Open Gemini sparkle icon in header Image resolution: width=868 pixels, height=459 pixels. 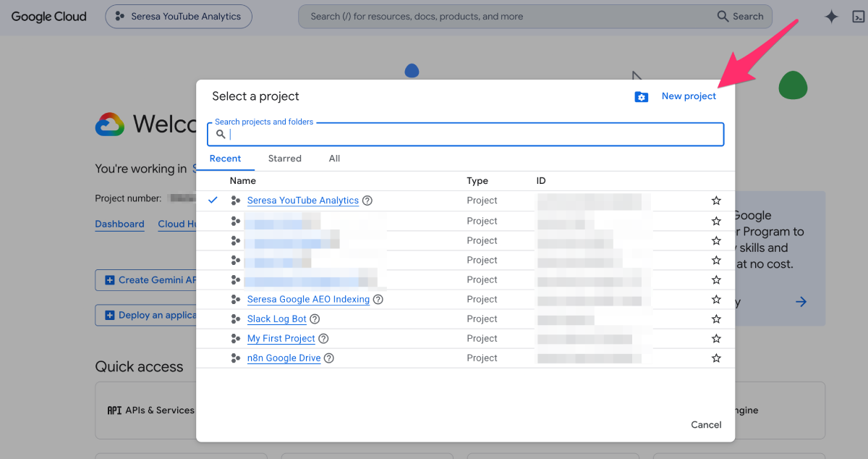point(831,17)
